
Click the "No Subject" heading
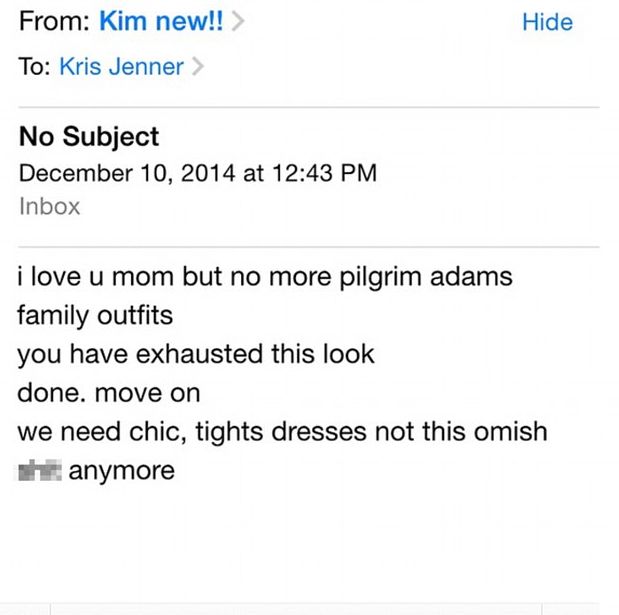pyautogui.click(x=89, y=137)
